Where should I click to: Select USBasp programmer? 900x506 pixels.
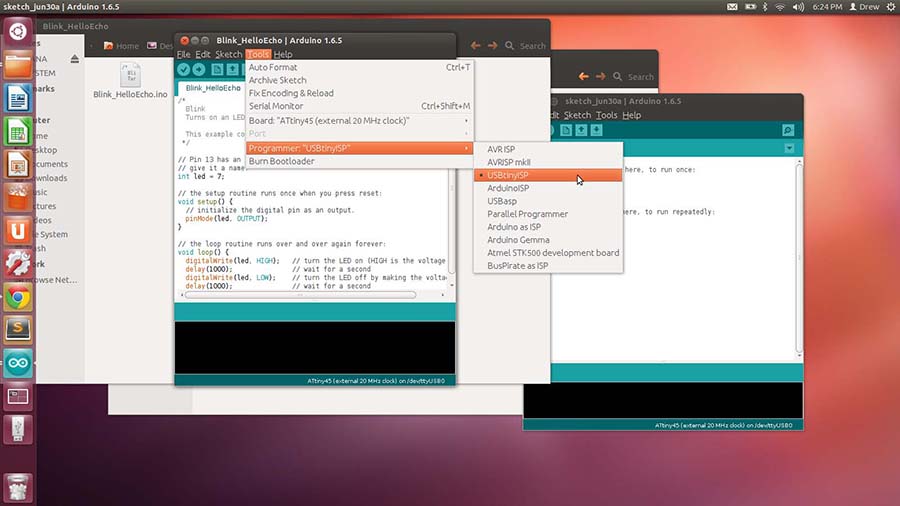(548, 201)
